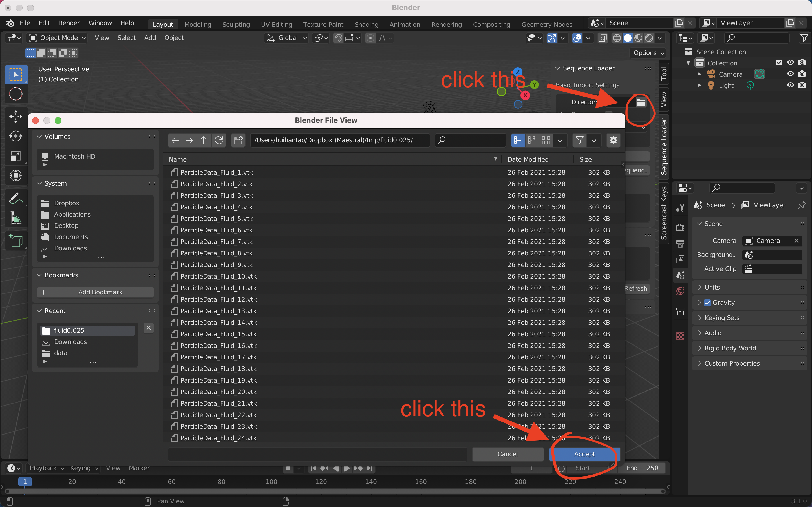Click Directory folder icon in Sequence Loader
This screenshot has width=812, height=507.
pos(641,102)
